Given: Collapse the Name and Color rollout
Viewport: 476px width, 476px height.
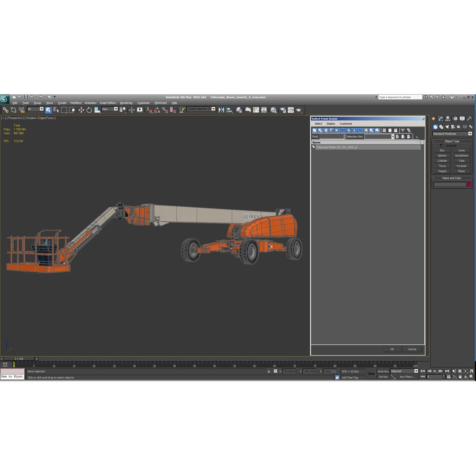Looking at the screenshot, I should coord(452,178).
